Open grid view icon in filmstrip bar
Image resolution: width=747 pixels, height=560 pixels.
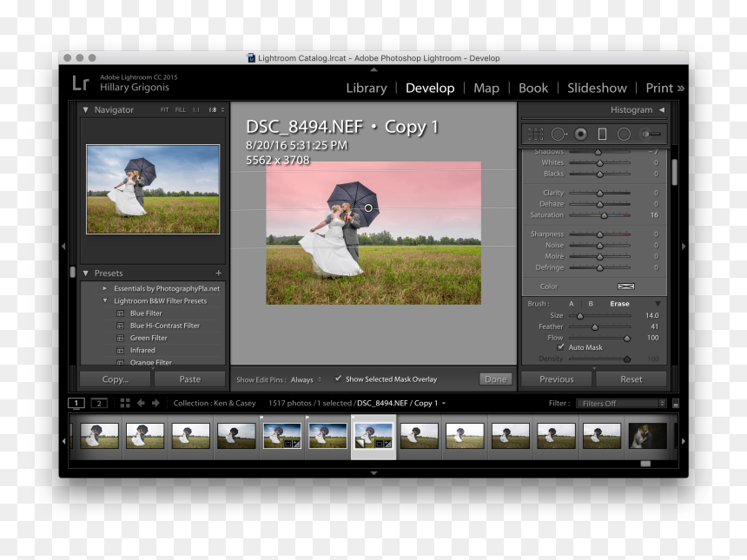[125, 403]
